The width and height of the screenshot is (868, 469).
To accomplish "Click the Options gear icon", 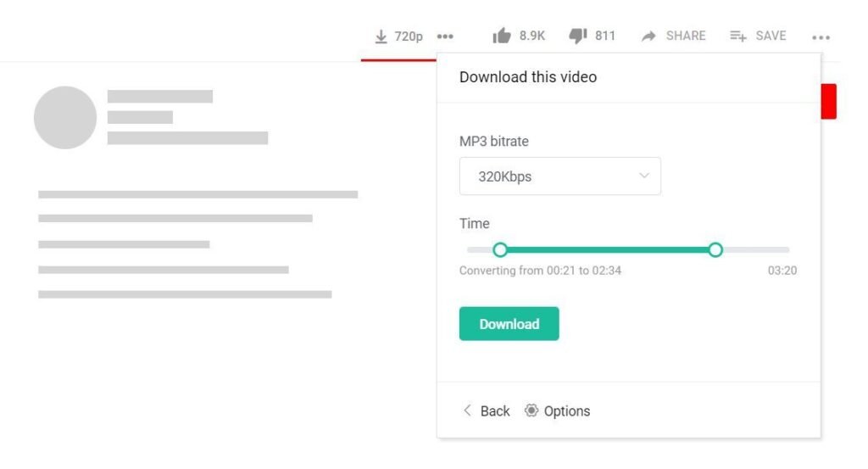I will 531,410.
